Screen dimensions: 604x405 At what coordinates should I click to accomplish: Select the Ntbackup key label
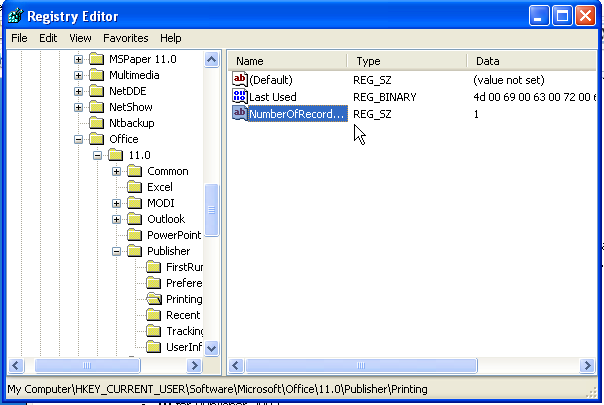click(x=132, y=123)
